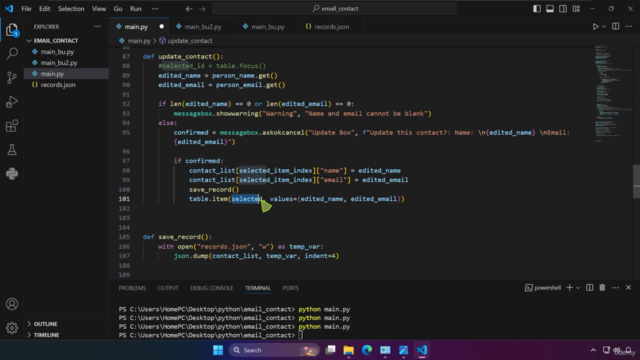The image size is (640, 360).
Task: Click main.py in breadcrumb path
Action: click(139, 41)
